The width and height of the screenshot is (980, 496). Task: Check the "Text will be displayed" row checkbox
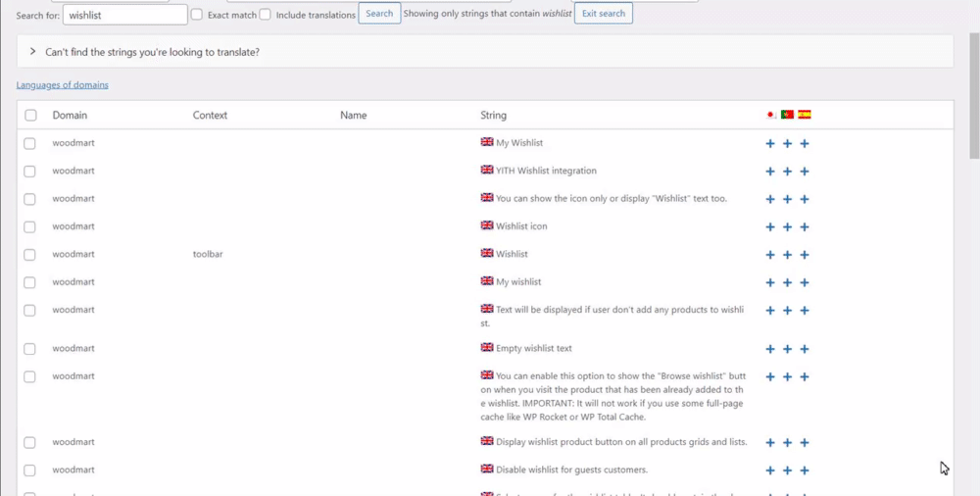pyautogui.click(x=29, y=310)
